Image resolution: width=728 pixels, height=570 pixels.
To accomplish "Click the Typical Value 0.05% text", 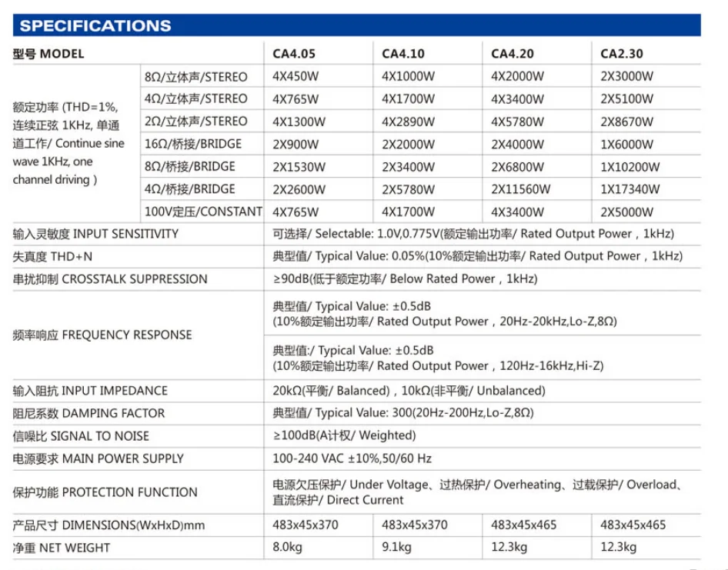I will pos(477,256).
